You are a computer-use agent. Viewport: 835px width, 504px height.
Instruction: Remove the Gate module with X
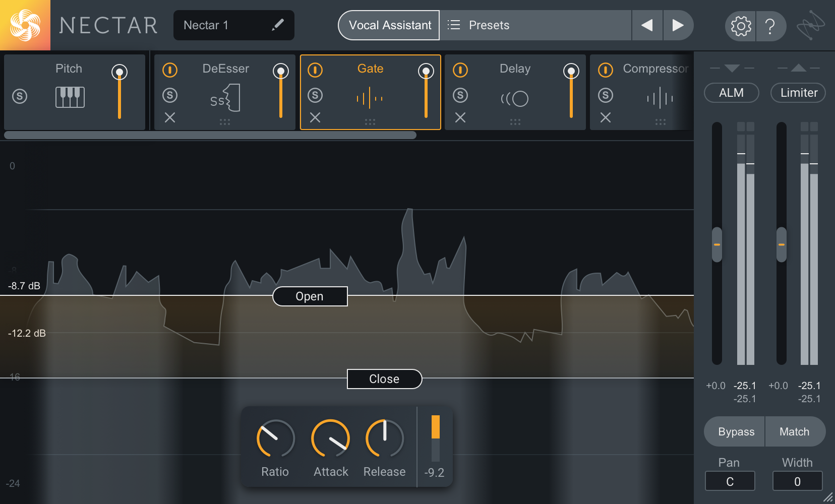pos(315,117)
